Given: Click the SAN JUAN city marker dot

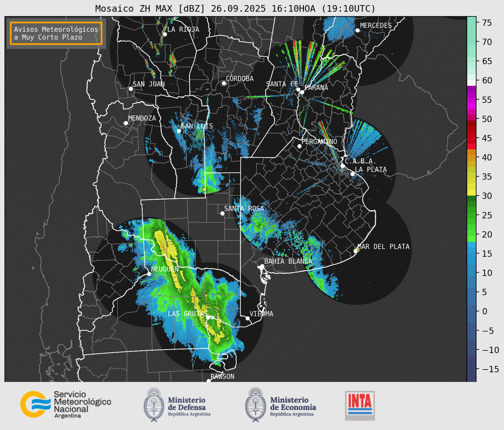Looking at the screenshot, I should pyautogui.click(x=131, y=89).
